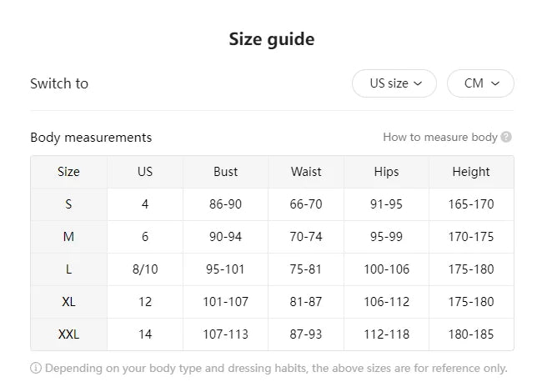Click the Hips column header
Image resolution: width=542 pixels, height=392 pixels.
[x=386, y=172]
